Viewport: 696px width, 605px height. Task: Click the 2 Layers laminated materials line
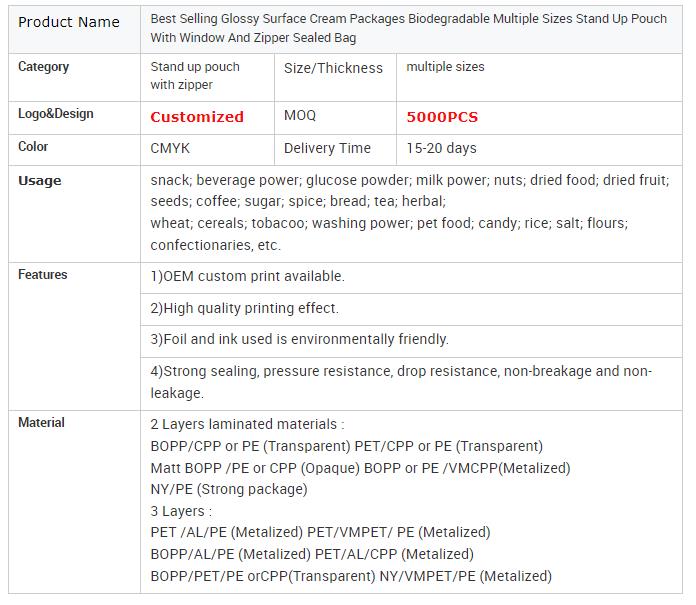(x=247, y=424)
